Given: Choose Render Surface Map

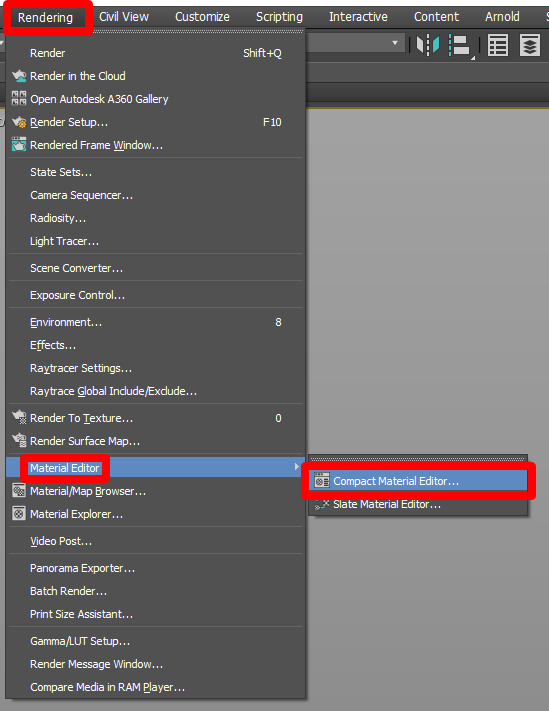Looking at the screenshot, I should (x=155, y=442).
